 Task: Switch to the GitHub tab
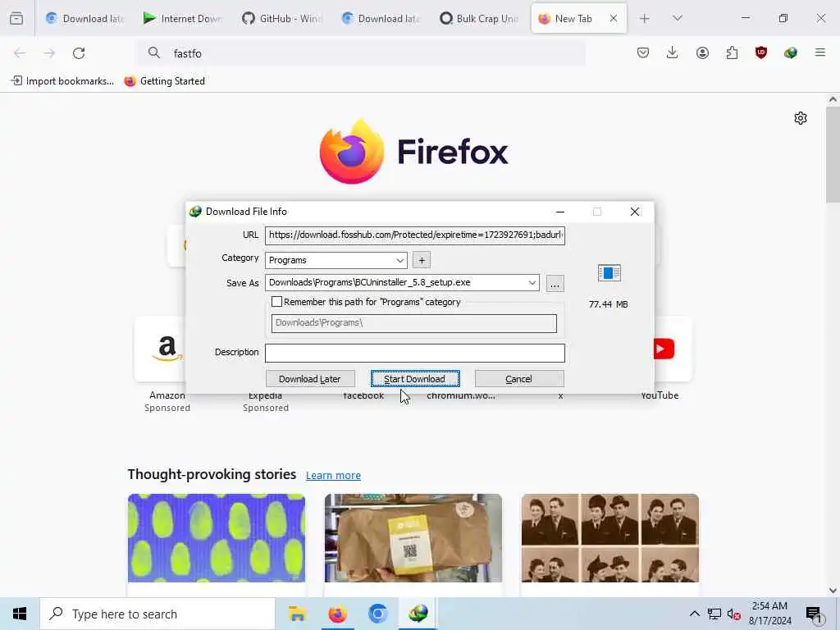point(281,19)
